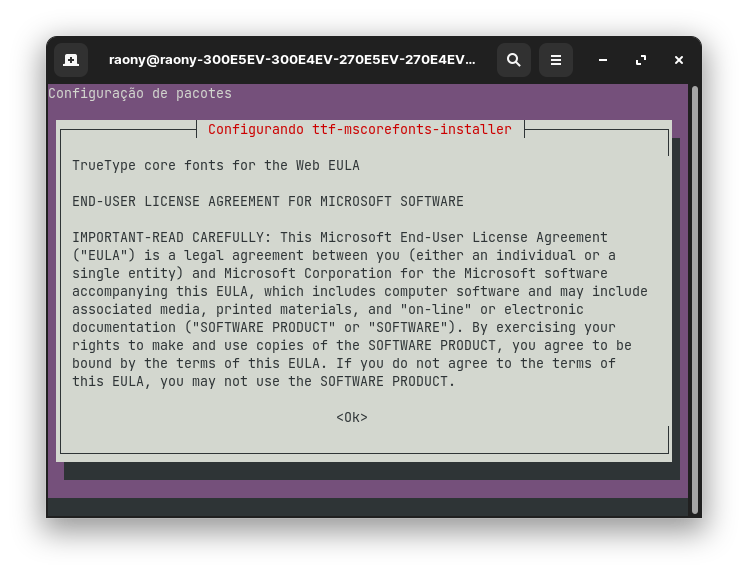Click the terminal vertical scrollbar
This screenshot has height=574, width=748.
pyautogui.click(x=694, y=300)
